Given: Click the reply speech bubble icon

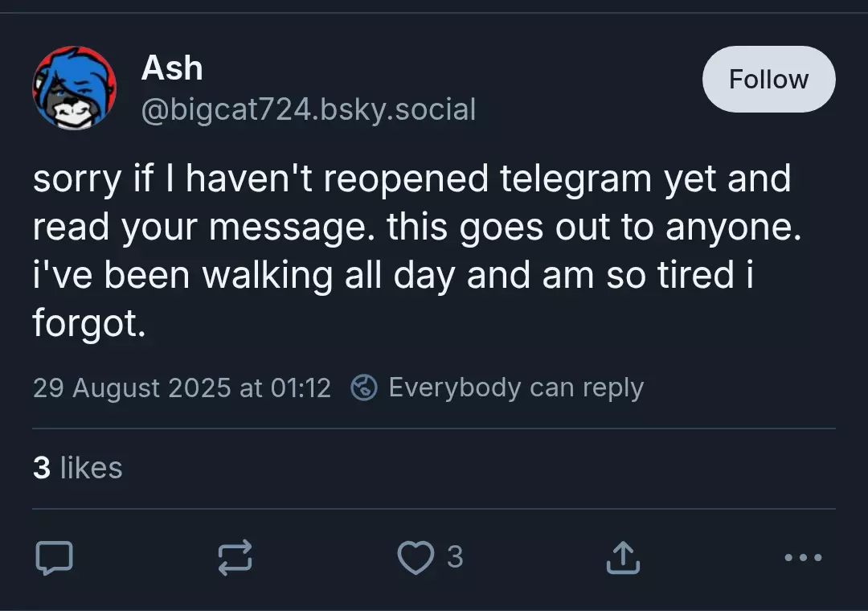Looking at the screenshot, I should tap(55, 557).
